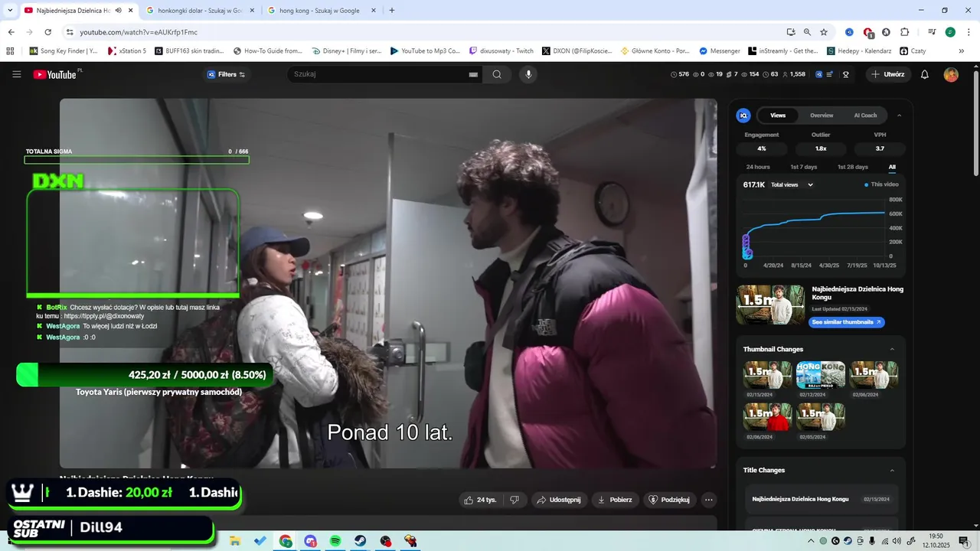Switch to the AI Coach tab
This screenshot has width=980, height=551.
pos(865,116)
